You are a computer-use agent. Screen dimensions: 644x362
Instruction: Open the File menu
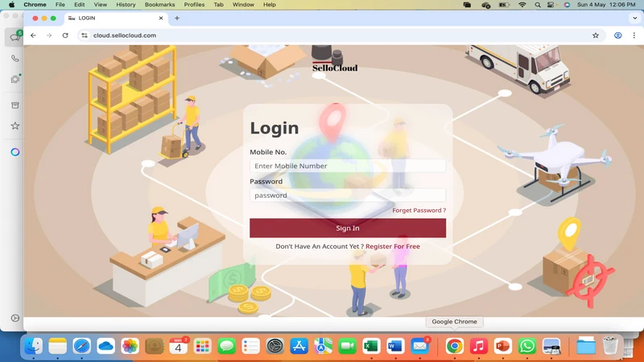click(60, 5)
